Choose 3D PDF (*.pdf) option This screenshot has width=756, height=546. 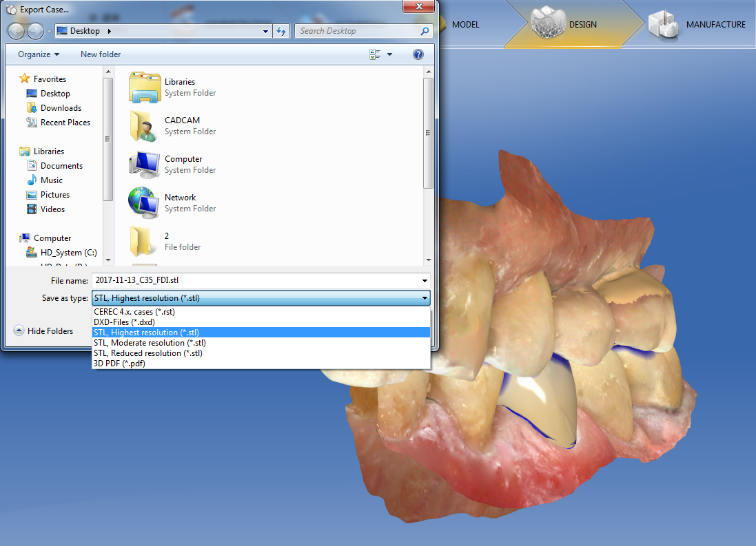[260, 364]
